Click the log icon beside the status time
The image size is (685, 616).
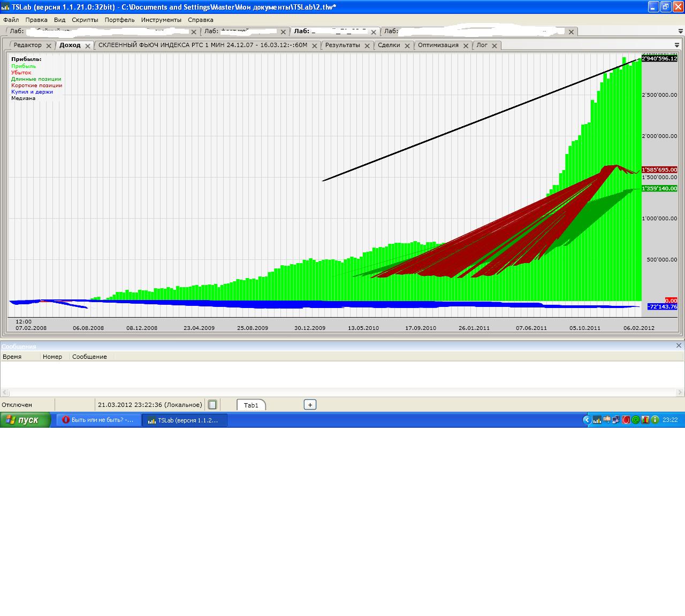click(212, 405)
